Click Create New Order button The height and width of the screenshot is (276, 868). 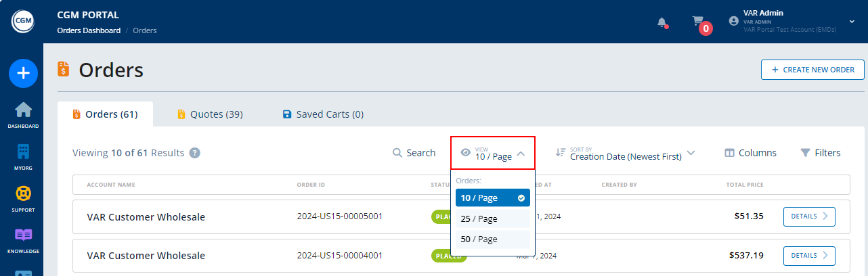point(812,70)
